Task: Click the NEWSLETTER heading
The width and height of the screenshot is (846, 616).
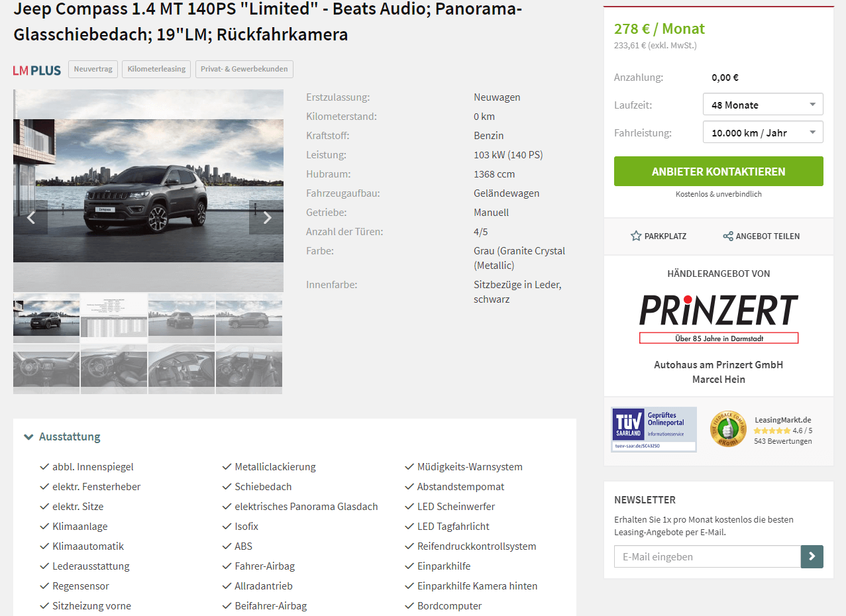Action: coord(645,500)
